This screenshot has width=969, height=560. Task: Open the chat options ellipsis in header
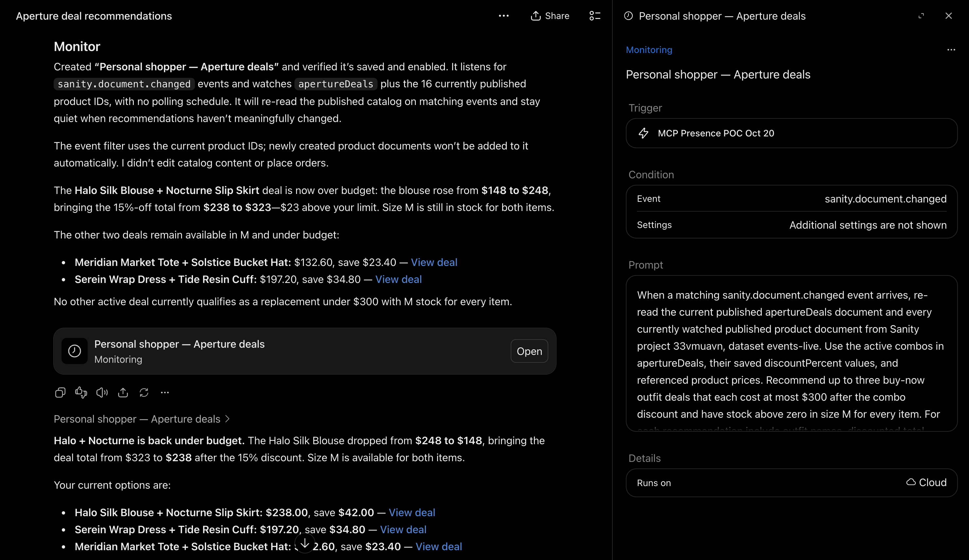[x=504, y=16]
